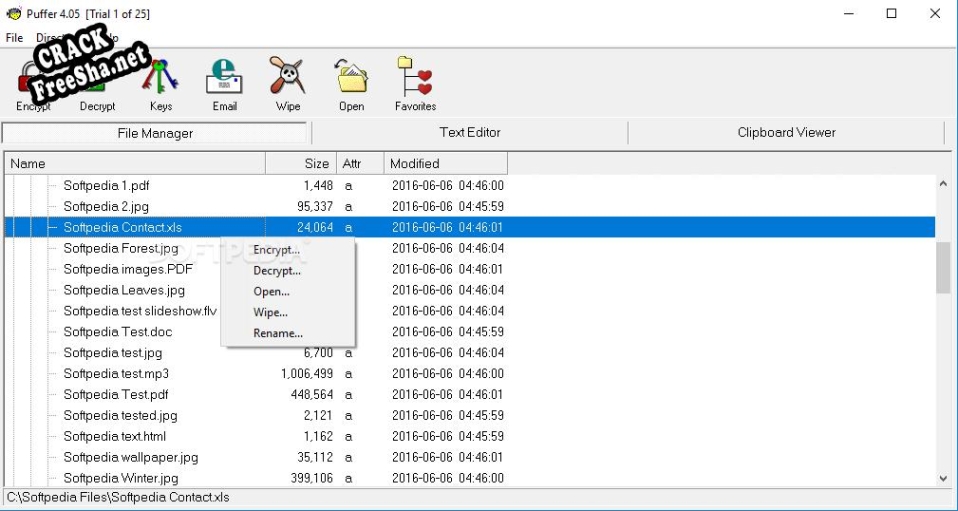This screenshot has width=958, height=511.
Task: Select Wipe... in the context menu
Action: click(x=270, y=312)
